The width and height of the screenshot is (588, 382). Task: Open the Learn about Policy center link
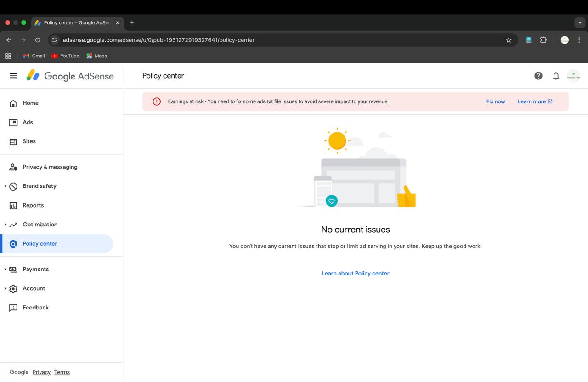(356, 273)
